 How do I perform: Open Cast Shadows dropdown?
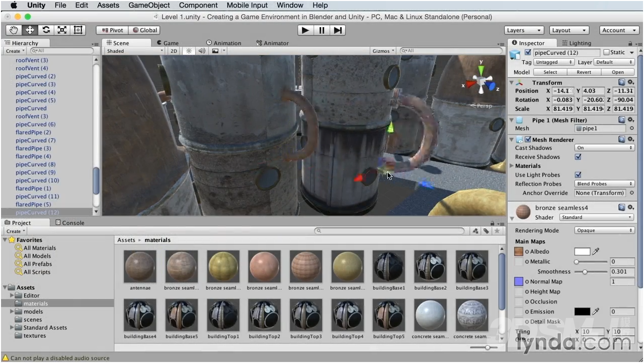604,148
